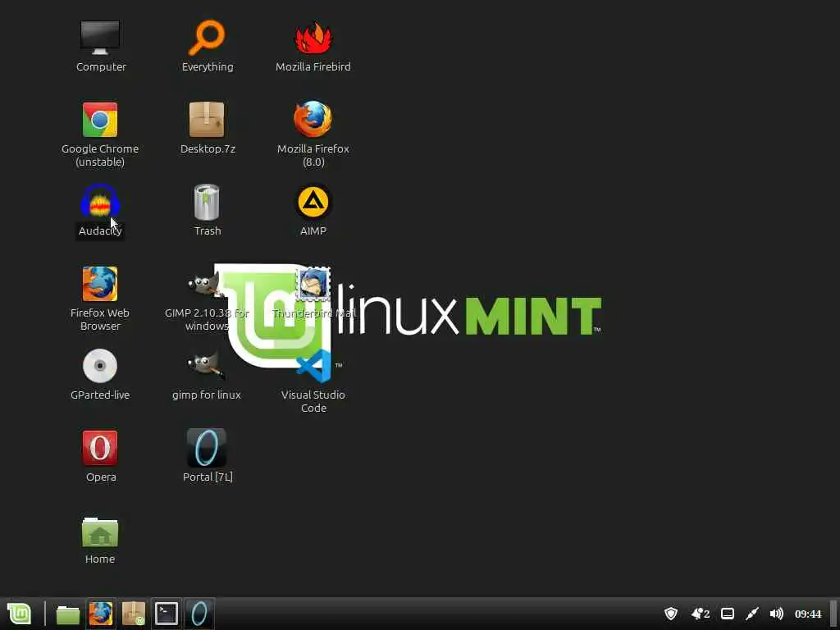Open the Linux Mint start menu

[20, 614]
